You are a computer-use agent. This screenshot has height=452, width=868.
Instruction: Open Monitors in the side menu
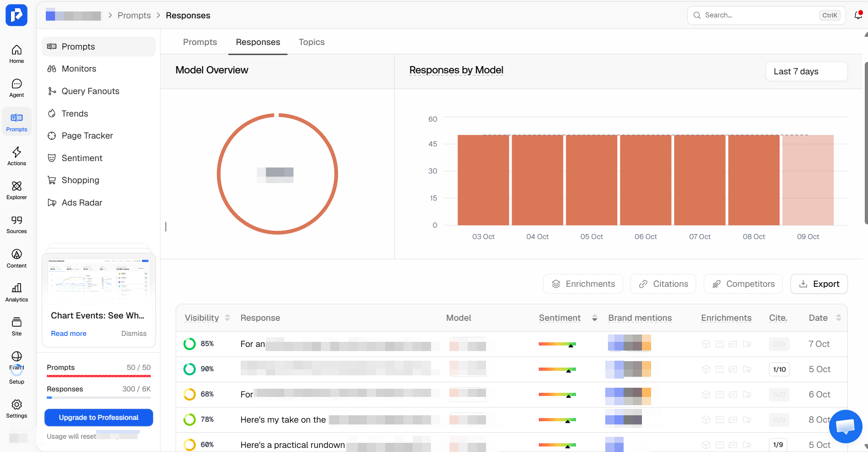[x=99, y=69]
